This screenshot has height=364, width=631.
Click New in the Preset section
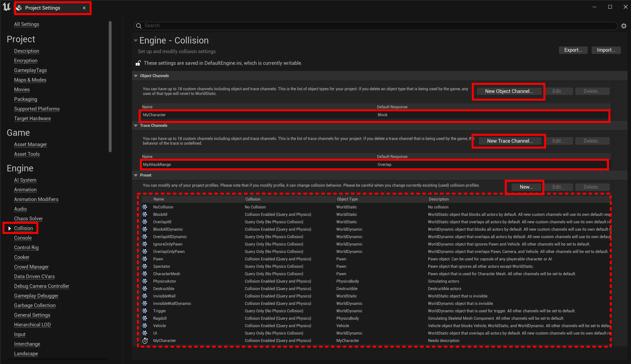coord(526,187)
